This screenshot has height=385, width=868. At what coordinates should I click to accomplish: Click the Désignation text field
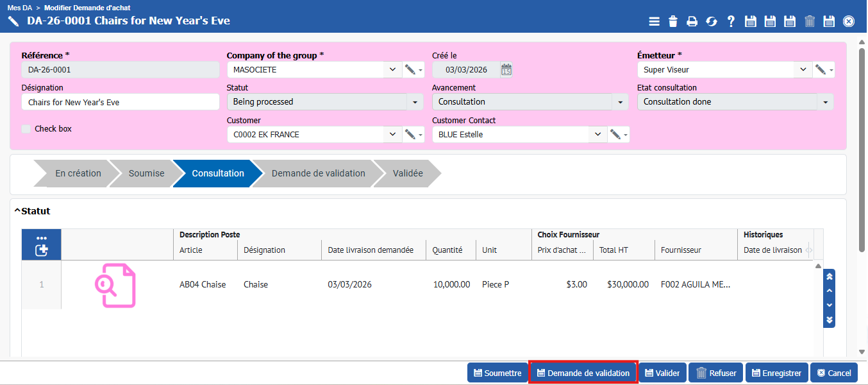tap(121, 102)
